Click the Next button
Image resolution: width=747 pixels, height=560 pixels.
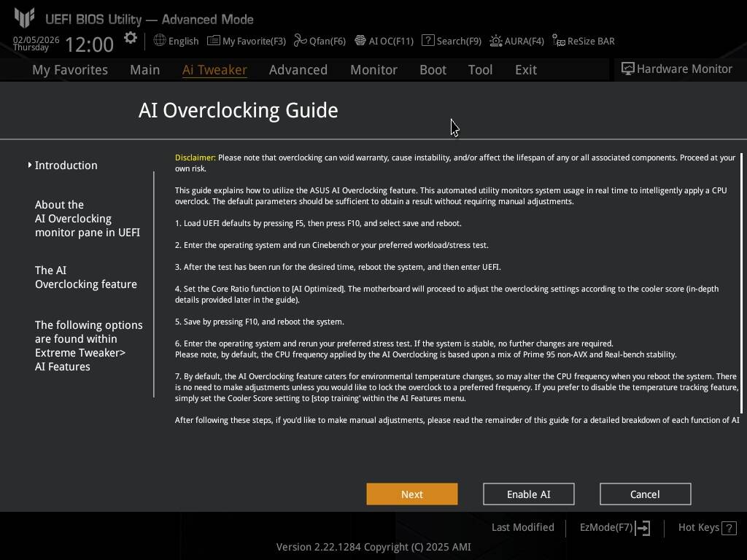coord(411,494)
